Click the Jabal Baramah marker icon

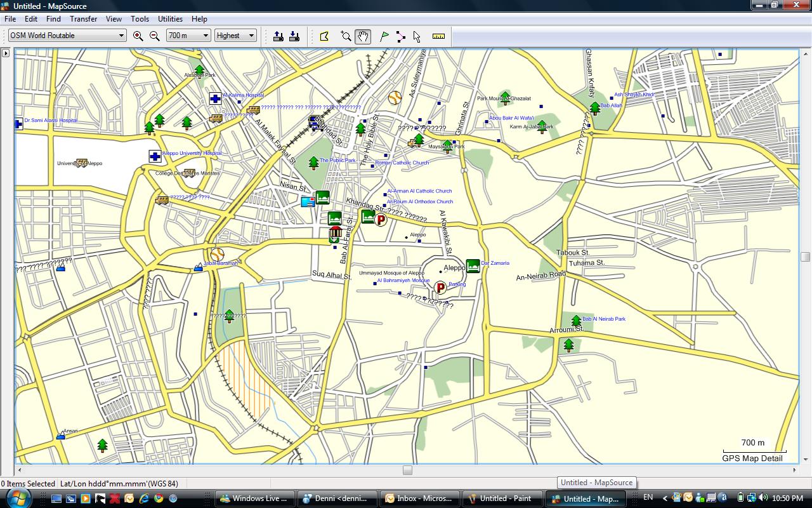pyautogui.click(x=199, y=268)
